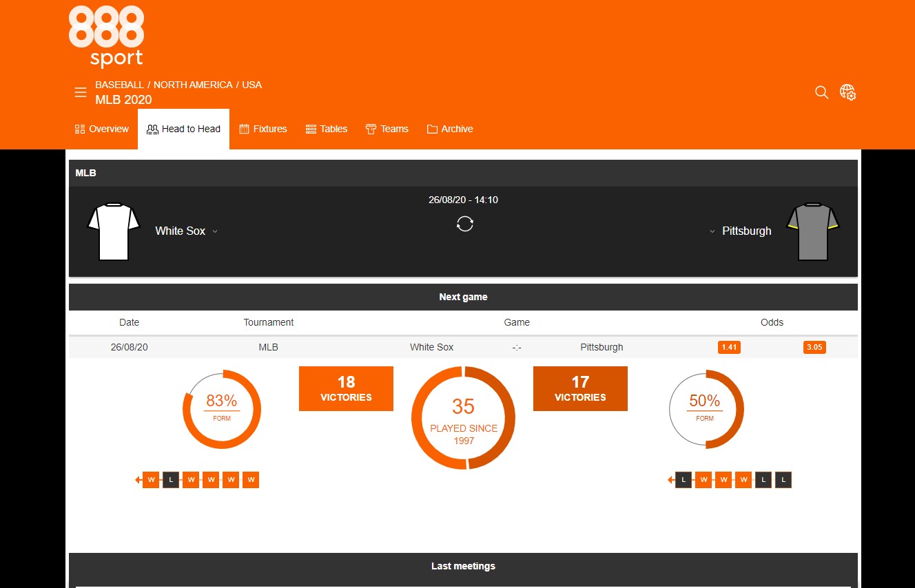
Task: Click the MLB tournament cell
Action: pos(269,347)
